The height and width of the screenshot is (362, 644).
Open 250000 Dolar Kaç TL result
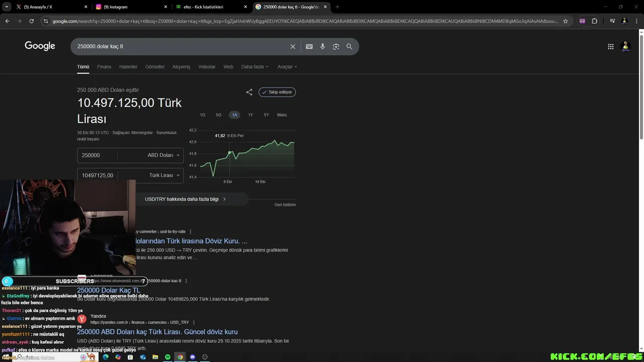109,291
